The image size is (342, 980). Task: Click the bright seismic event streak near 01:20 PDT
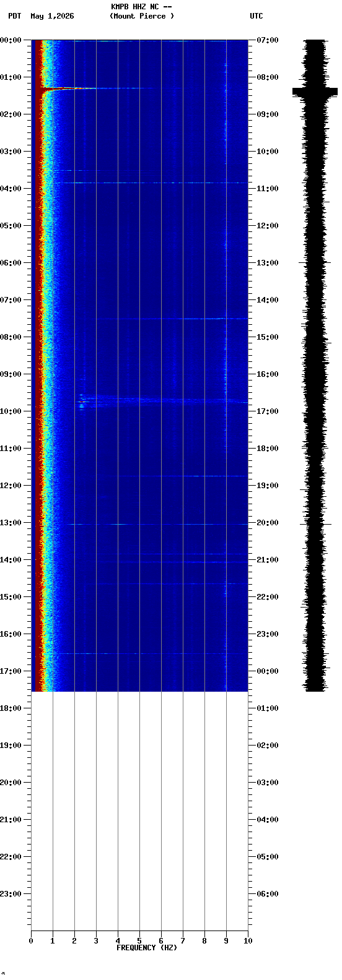pyautogui.click(x=68, y=88)
